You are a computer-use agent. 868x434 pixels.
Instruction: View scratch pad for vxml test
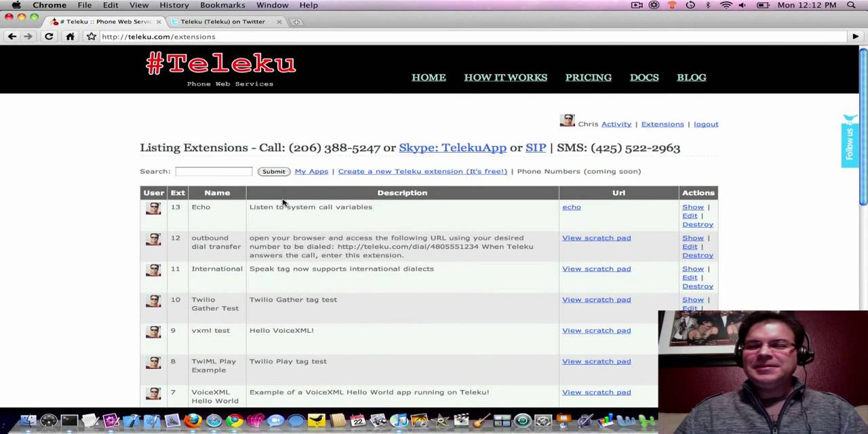tap(596, 330)
